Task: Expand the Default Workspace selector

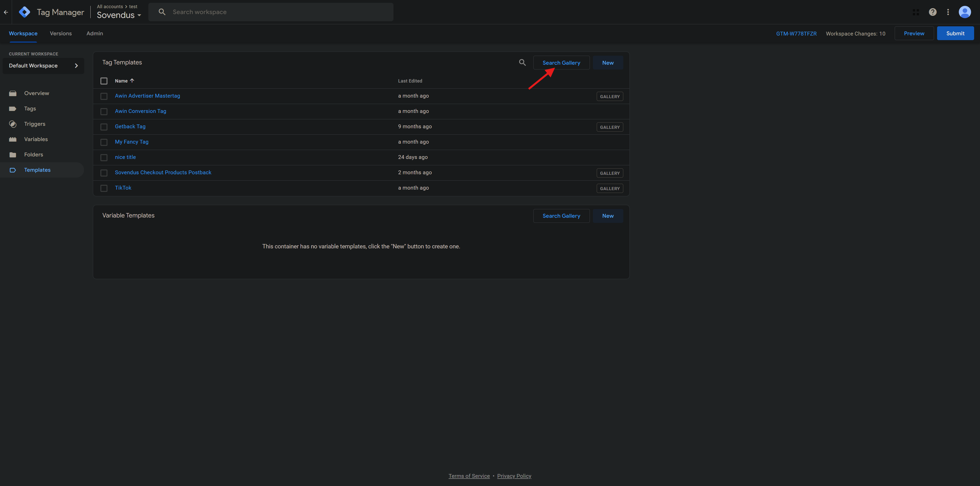Action: coord(43,66)
